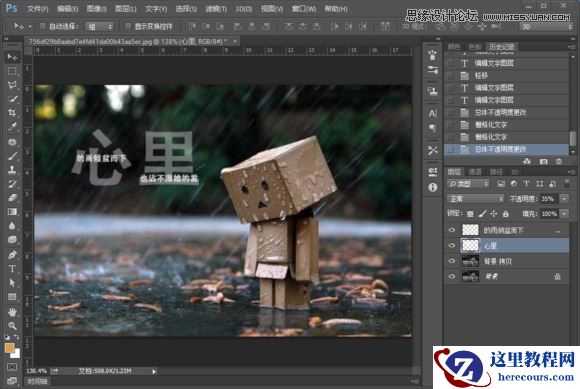Screen dimensions: 580x389
Task: Open History panel flyout menu
Action: (x=571, y=47)
